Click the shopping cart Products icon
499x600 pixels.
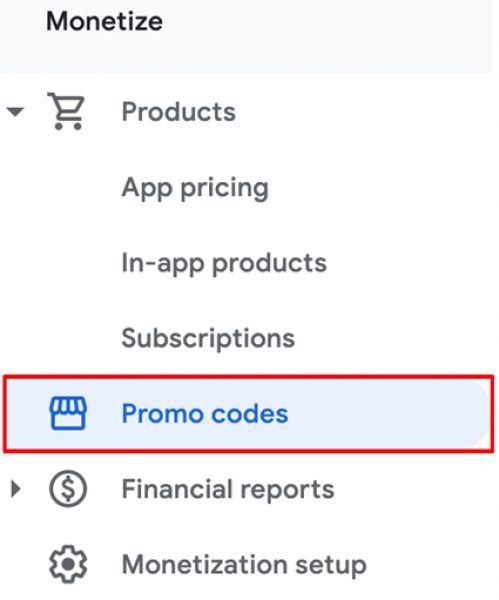(x=67, y=111)
